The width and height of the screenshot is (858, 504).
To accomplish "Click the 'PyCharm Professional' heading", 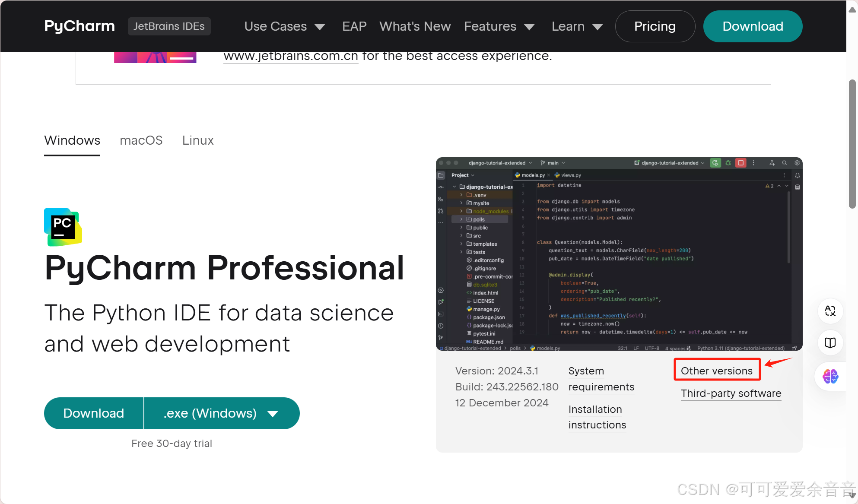I will 224,268.
